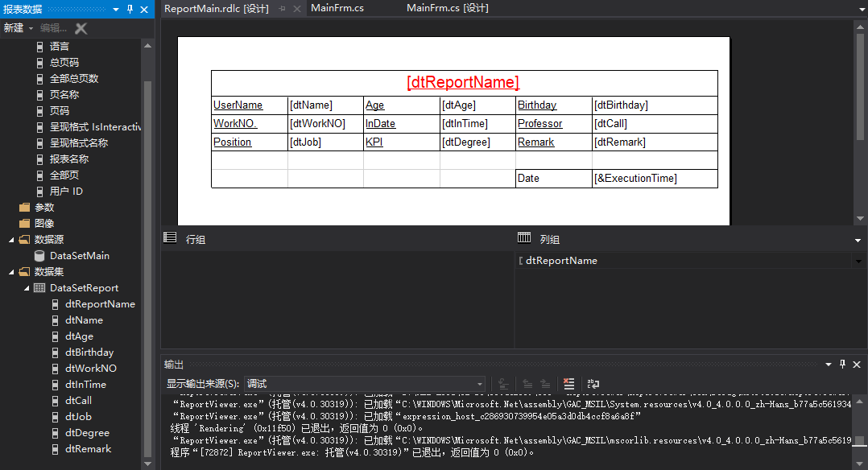Collapse the 数据源 tree node
Viewport: 868px width, 470px height.
[x=11, y=240]
